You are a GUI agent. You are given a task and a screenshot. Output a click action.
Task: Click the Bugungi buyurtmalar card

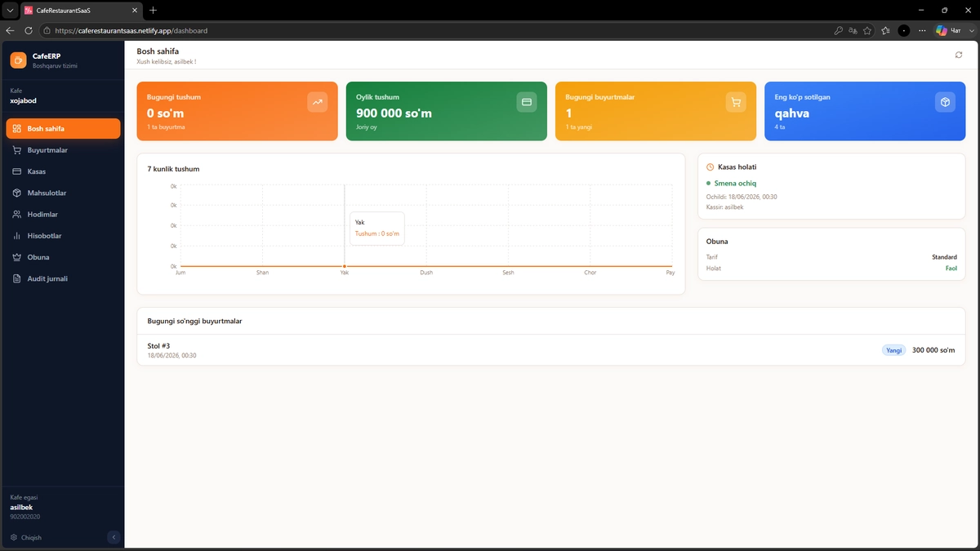coord(655,111)
